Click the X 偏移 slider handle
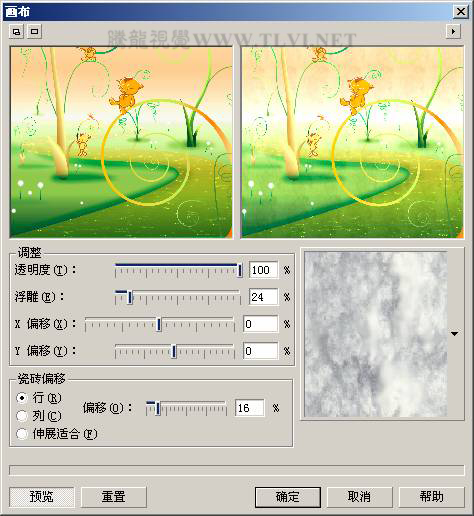The height and width of the screenshot is (516, 474). (x=159, y=324)
